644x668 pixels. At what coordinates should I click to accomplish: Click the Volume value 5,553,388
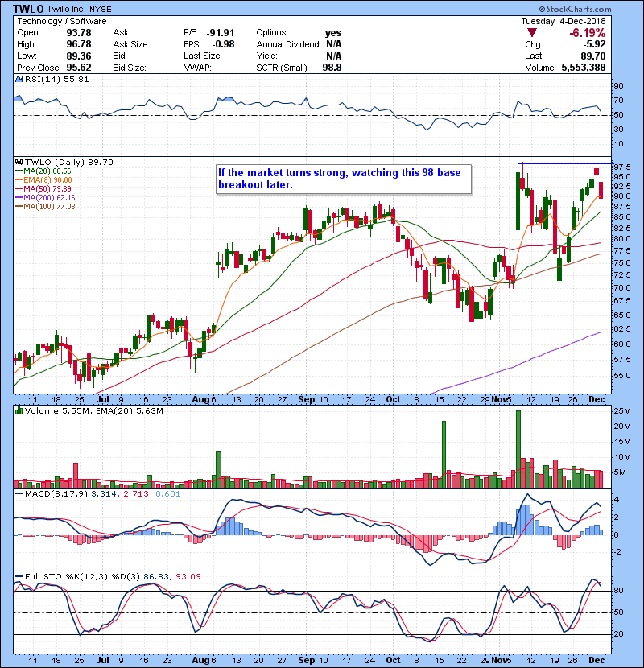click(584, 68)
